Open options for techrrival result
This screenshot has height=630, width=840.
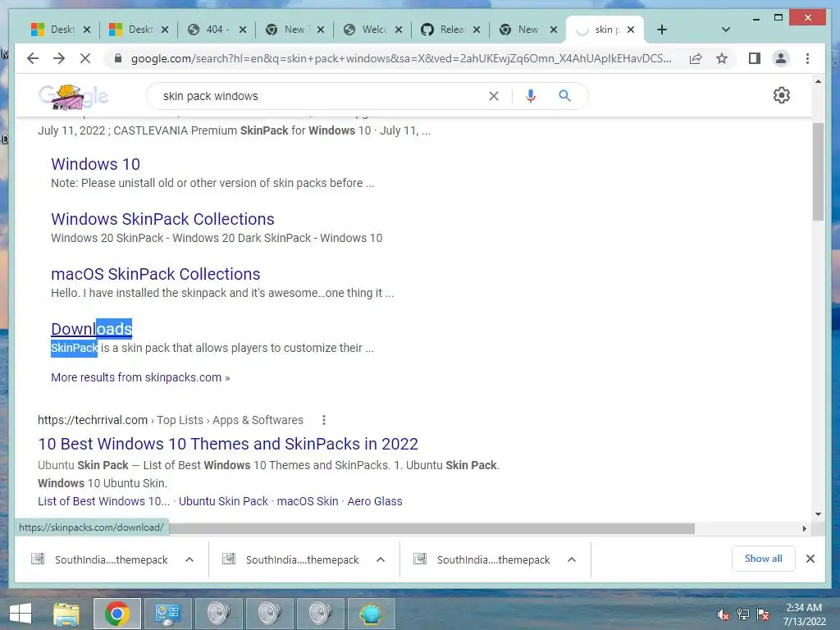click(x=323, y=420)
